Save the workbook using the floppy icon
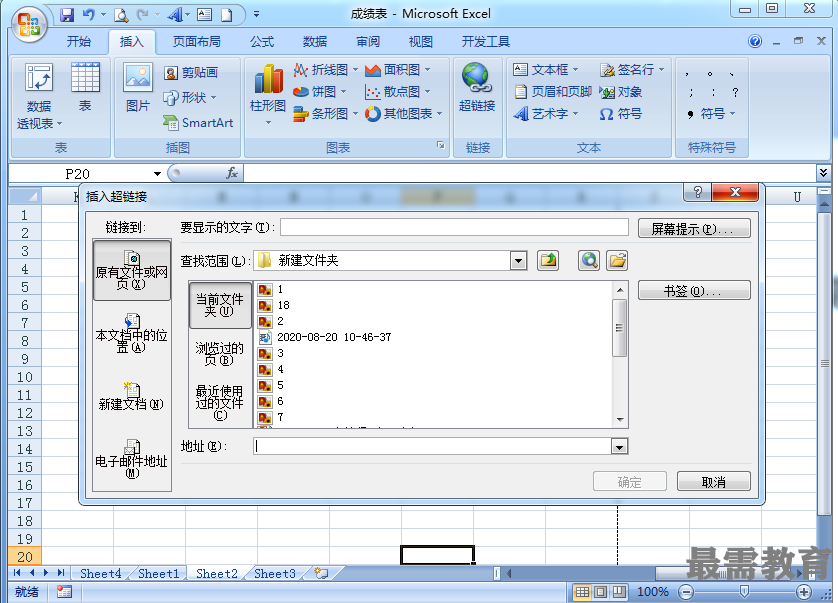Screen dimensions: 838x603 (67, 14)
